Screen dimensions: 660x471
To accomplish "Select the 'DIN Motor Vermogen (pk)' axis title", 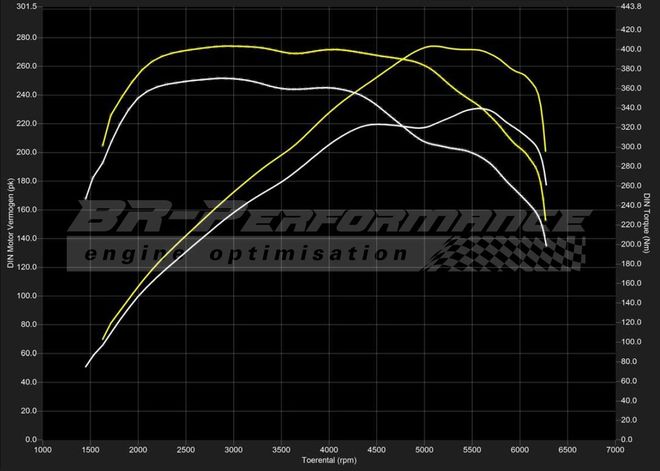I will (11, 223).
